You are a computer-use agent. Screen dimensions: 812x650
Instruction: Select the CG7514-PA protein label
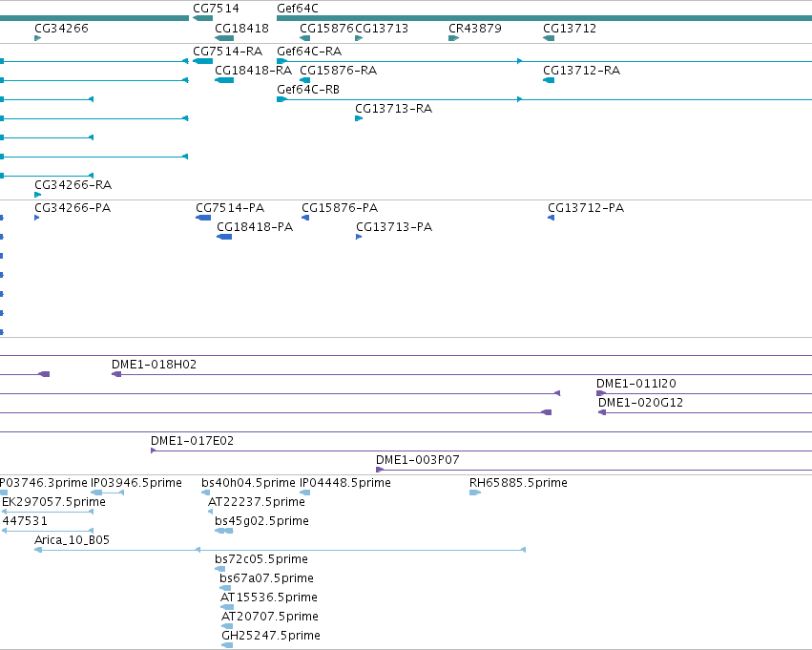230,208
